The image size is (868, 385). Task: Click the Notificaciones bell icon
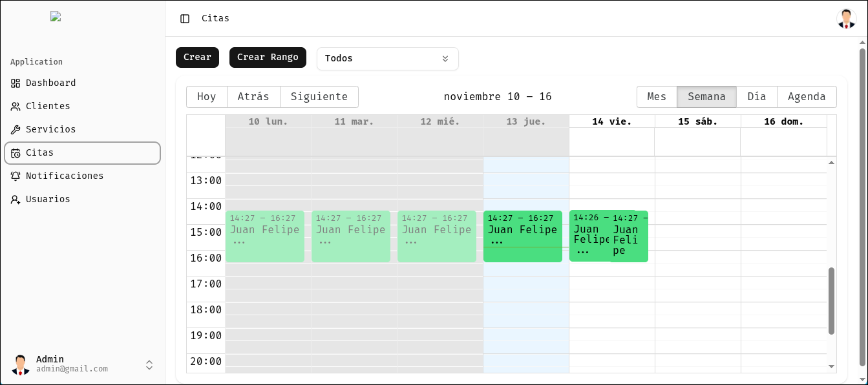16,176
